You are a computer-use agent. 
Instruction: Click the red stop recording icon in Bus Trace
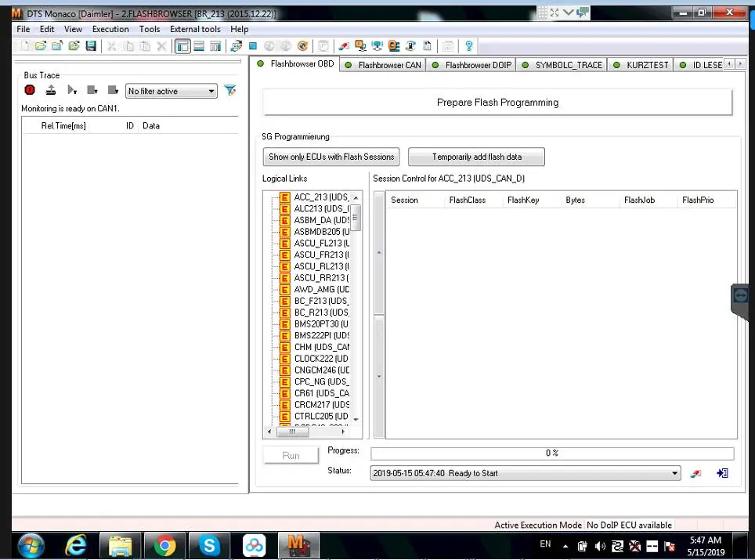[30, 90]
